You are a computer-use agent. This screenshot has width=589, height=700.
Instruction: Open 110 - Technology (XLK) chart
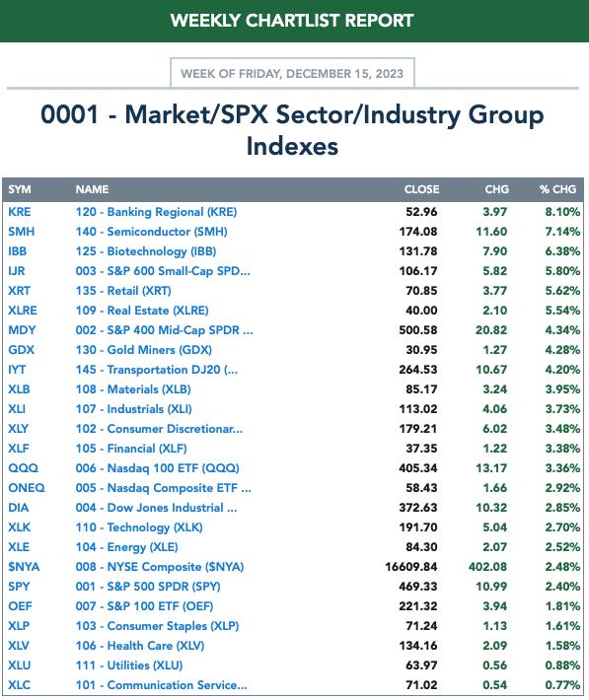click(139, 527)
